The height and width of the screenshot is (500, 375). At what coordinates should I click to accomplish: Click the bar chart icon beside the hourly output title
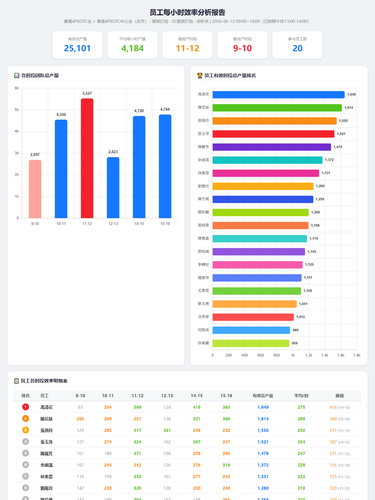17,76
